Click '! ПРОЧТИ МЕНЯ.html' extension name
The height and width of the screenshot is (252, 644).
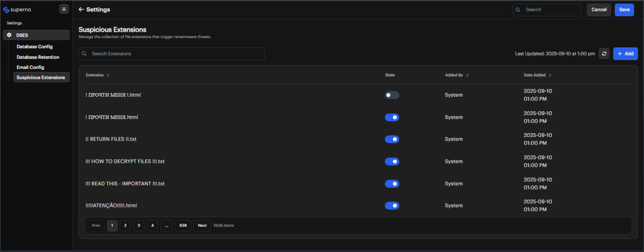pos(111,117)
